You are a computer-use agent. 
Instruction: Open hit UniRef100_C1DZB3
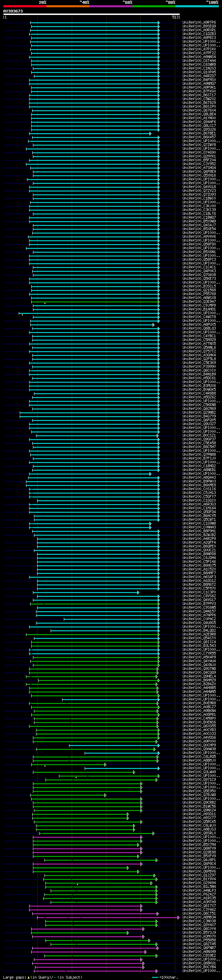pos(199,34)
